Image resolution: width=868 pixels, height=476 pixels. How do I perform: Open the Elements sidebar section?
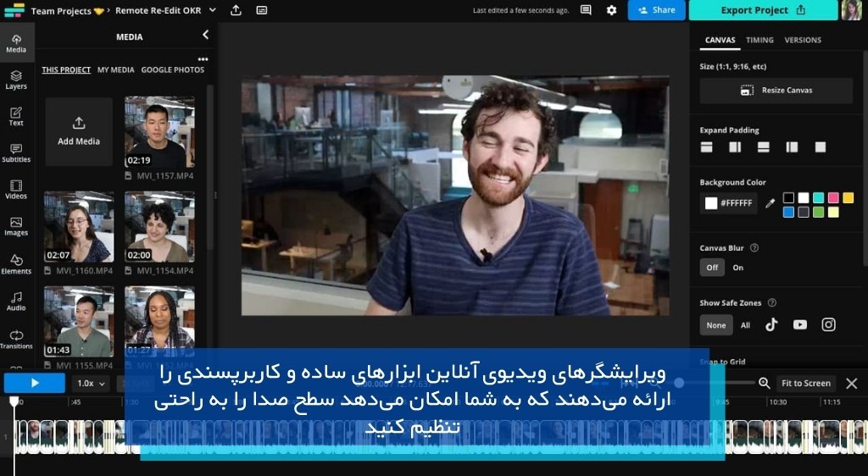click(x=16, y=264)
